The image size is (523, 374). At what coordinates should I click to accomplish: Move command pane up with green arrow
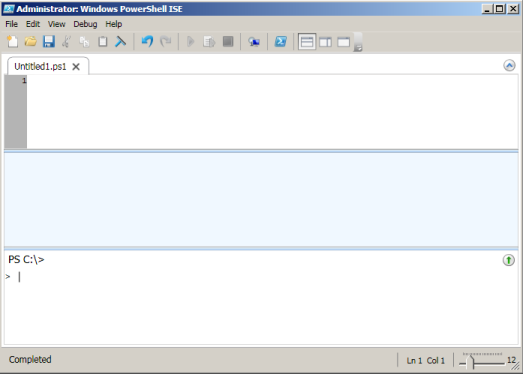[x=509, y=260]
